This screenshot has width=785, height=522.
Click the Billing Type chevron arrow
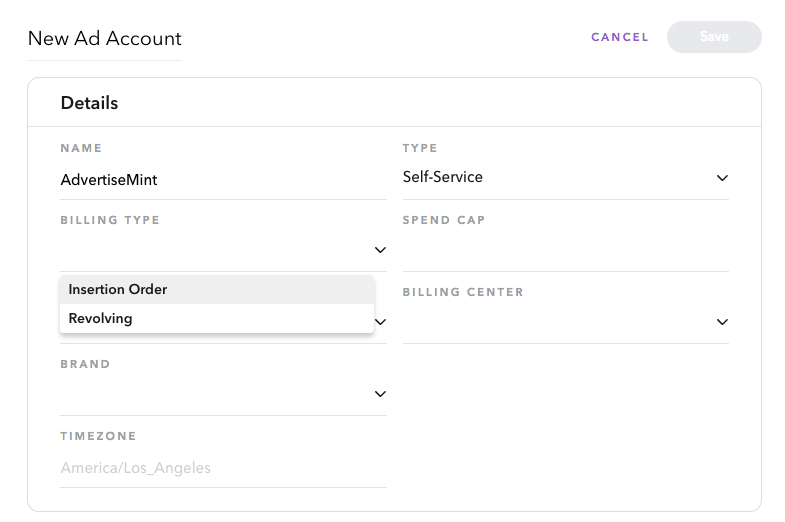(380, 250)
